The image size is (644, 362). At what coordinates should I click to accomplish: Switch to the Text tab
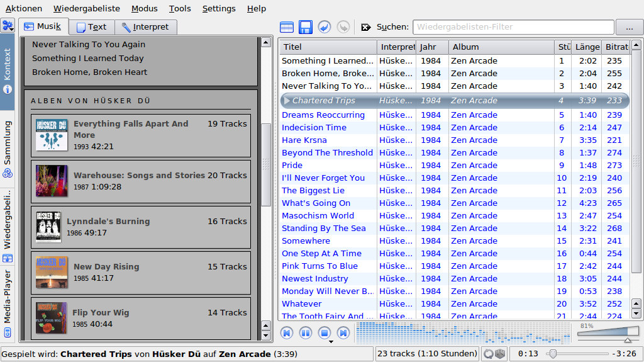click(92, 27)
